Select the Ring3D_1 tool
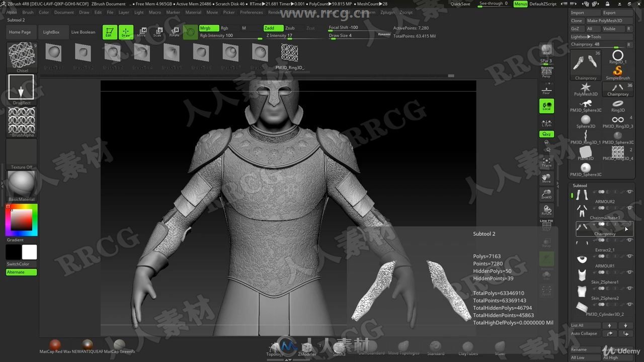 point(618,56)
